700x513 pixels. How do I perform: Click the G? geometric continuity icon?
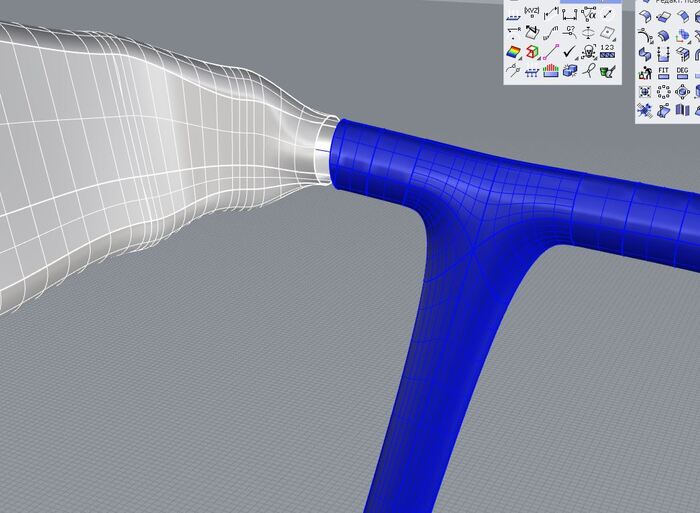coord(570,32)
